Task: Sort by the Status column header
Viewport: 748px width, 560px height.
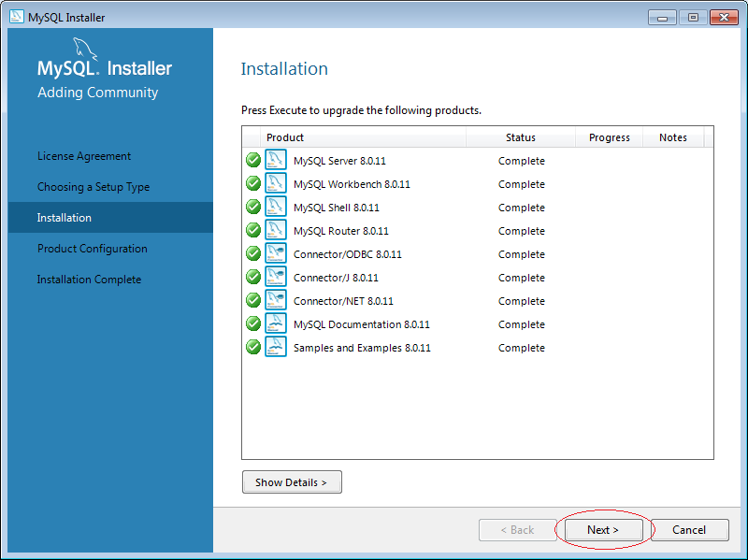Action: (x=521, y=137)
